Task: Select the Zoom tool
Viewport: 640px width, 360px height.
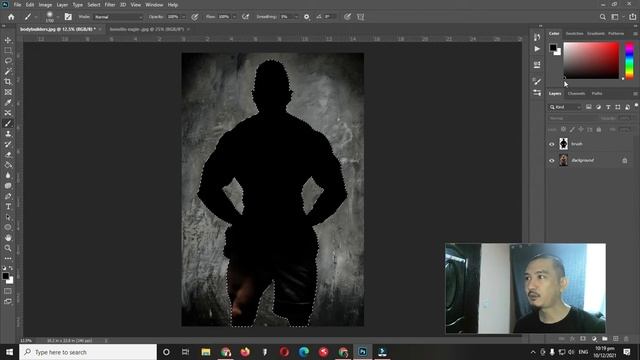Action: [8, 248]
